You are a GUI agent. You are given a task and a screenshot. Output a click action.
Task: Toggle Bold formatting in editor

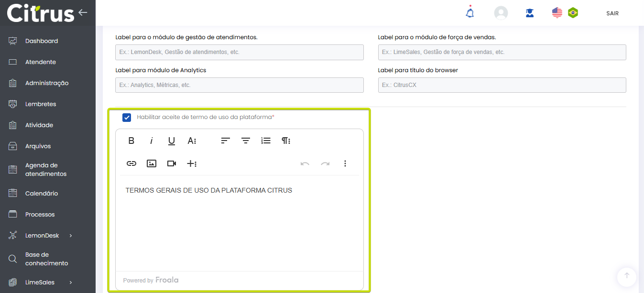[131, 141]
